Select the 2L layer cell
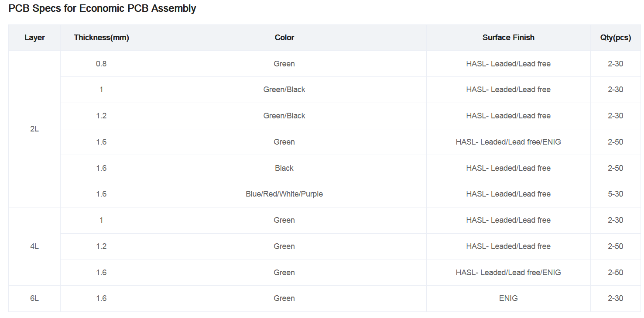This screenshot has width=644, height=318. pos(34,129)
